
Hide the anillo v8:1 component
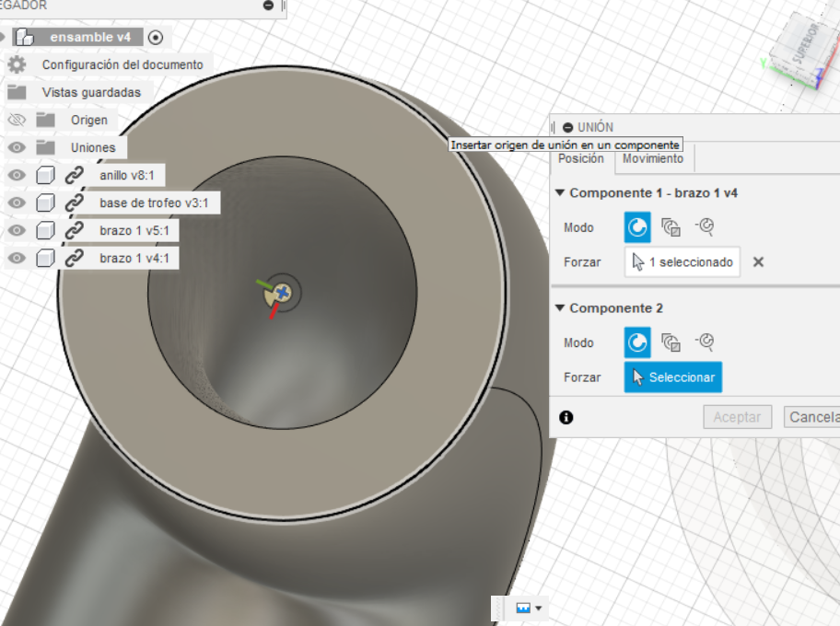point(17,175)
